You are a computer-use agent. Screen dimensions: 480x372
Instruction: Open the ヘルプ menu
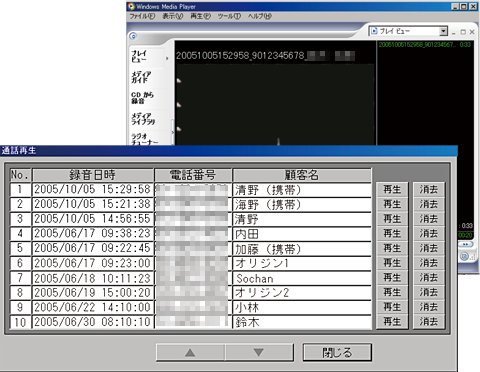[260, 16]
